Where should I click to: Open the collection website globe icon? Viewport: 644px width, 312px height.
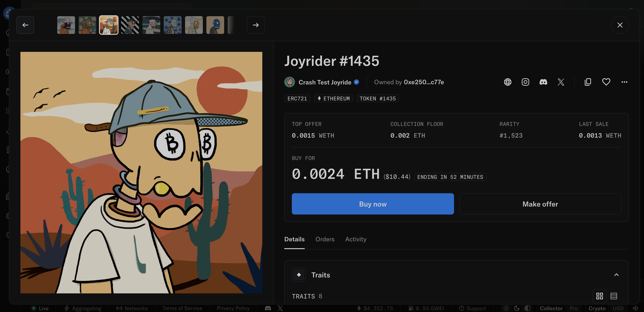point(508,82)
